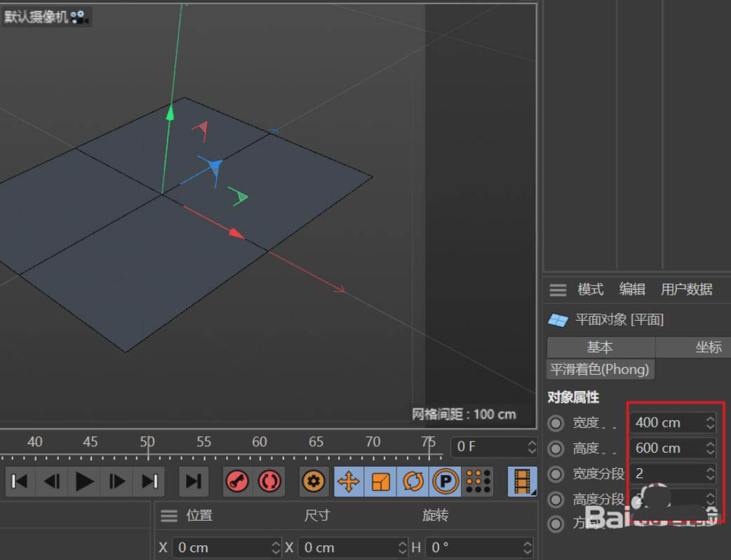
Task: Click the down stepper arrow for 600 cm
Action: 711,453
